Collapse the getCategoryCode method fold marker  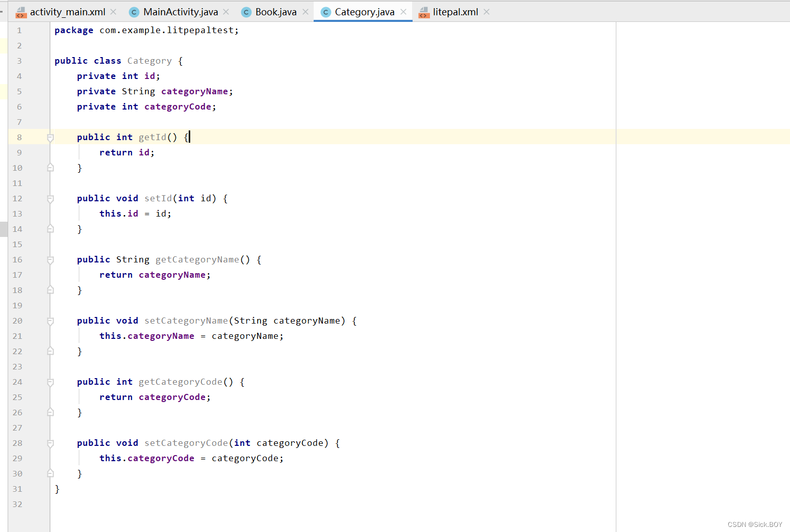[x=50, y=382]
